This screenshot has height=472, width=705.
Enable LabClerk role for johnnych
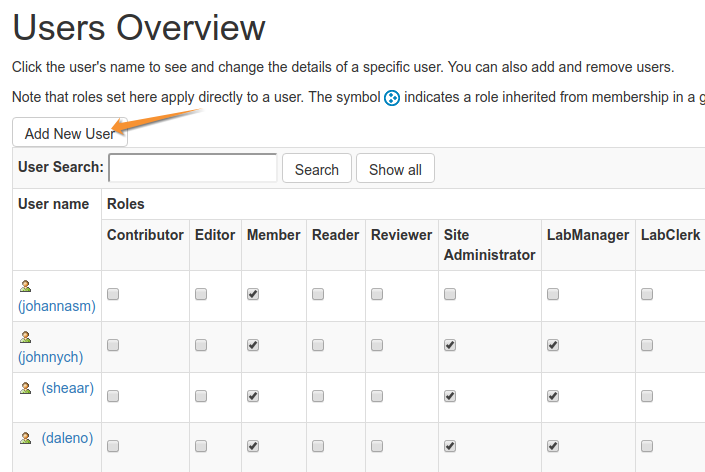pos(647,345)
